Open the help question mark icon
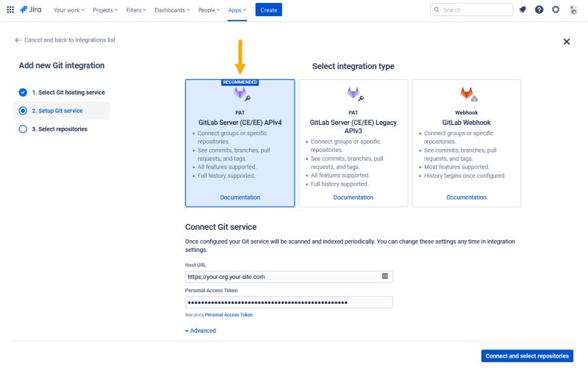Image resolution: width=588 pixels, height=373 pixels. tap(539, 10)
